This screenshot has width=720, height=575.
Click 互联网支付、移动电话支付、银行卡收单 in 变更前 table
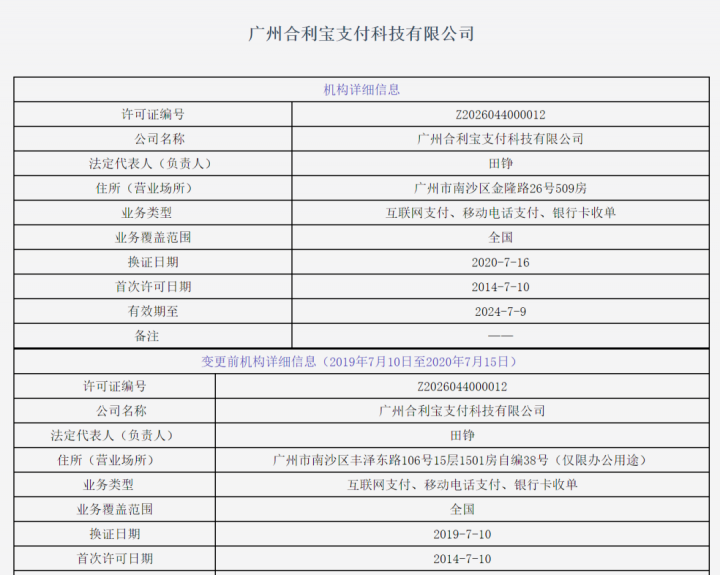click(x=462, y=485)
